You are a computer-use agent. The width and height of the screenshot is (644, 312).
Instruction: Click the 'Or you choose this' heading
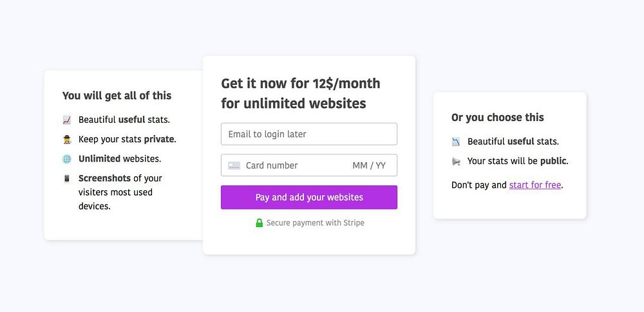(x=497, y=117)
